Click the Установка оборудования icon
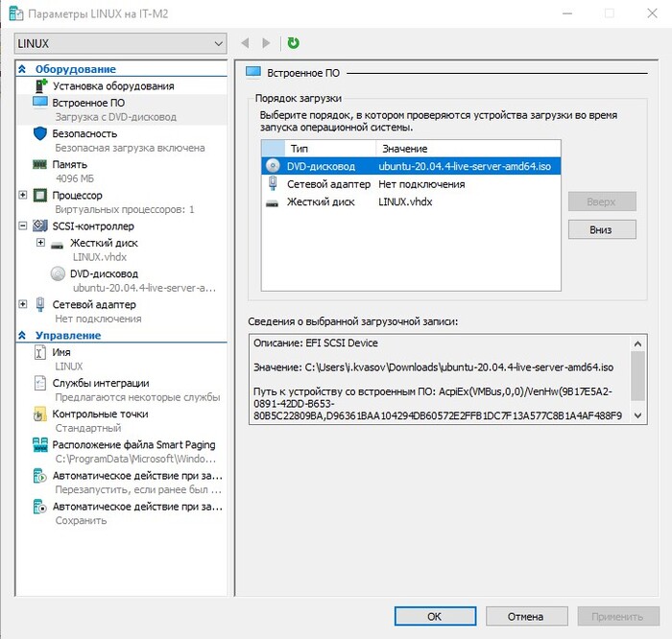Viewport: 672px width, 639px height. pos(39,86)
